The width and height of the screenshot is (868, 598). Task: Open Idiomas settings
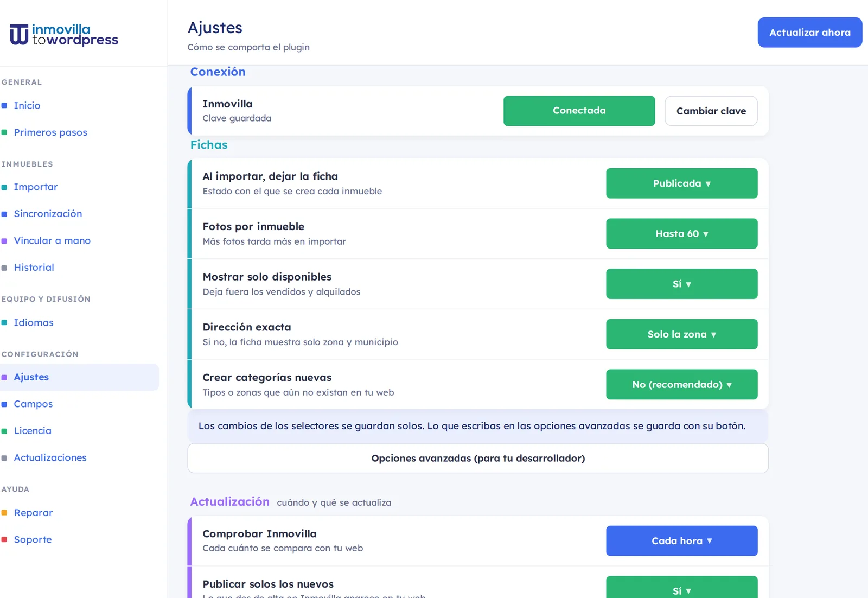click(34, 322)
